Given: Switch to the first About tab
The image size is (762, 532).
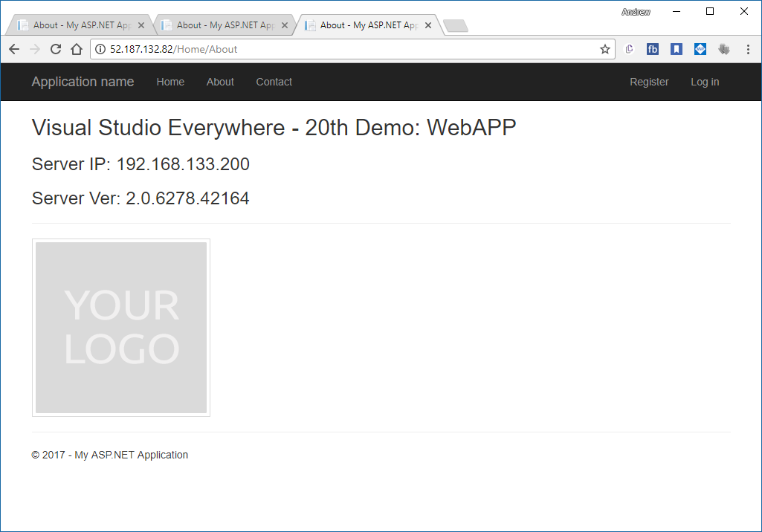Looking at the screenshot, I should point(74,25).
